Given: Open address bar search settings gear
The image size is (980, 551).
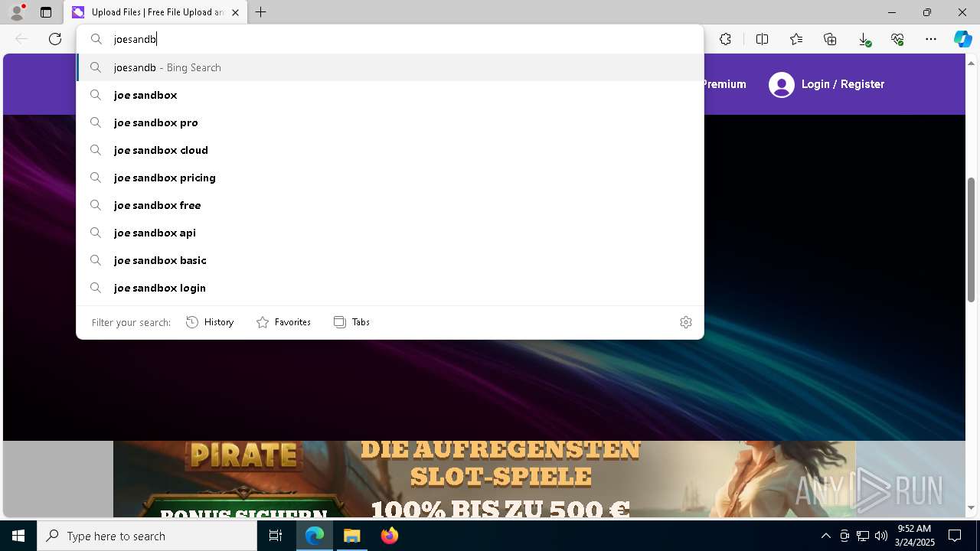Looking at the screenshot, I should [x=686, y=322].
